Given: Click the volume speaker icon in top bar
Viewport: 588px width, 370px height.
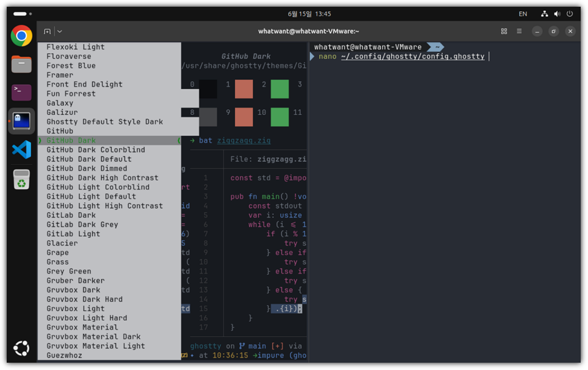Looking at the screenshot, I should click(x=557, y=14).
